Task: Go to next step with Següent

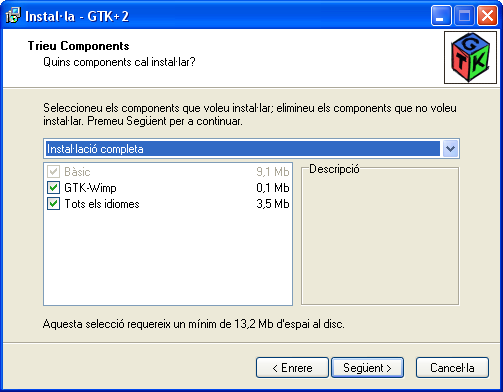Action: [x=367, y=368]
